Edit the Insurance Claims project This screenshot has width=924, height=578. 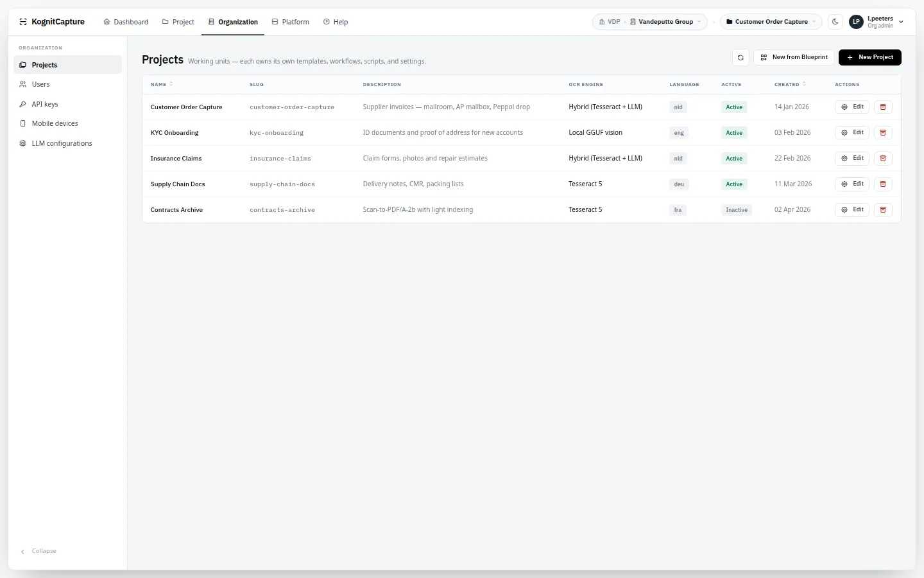(x=852, y=159)
